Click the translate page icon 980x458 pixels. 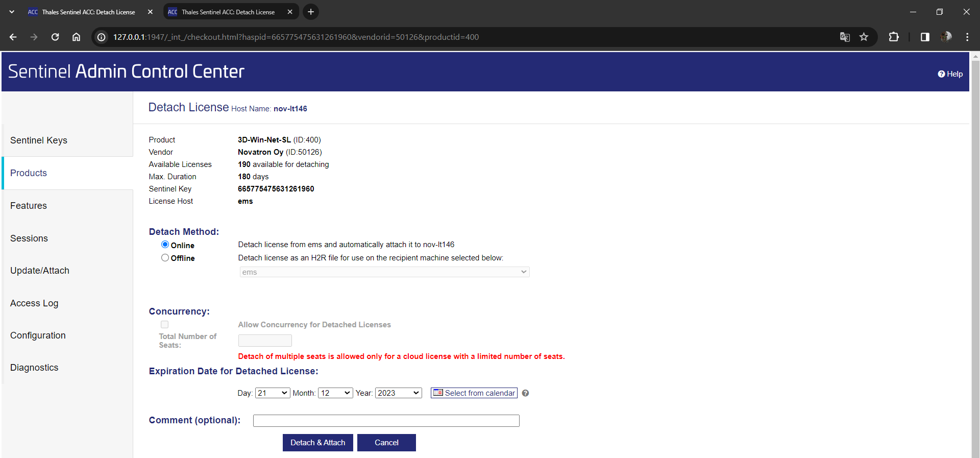[x=845, y=37]
